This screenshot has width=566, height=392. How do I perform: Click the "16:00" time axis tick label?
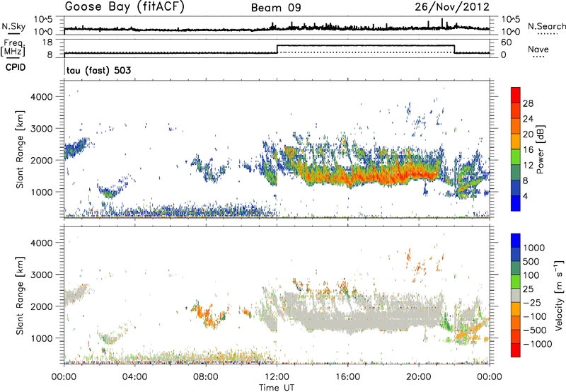(347, 377)
